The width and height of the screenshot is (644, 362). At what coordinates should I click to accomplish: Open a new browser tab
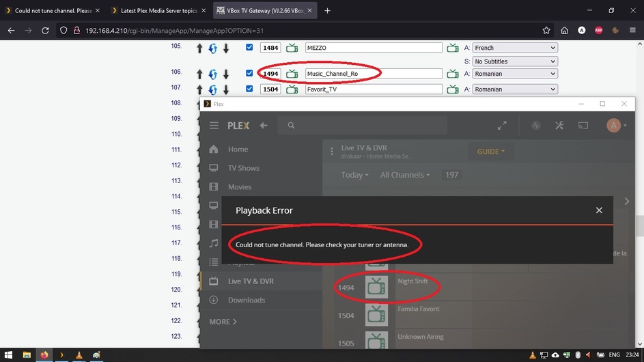[x=327, y=11]
